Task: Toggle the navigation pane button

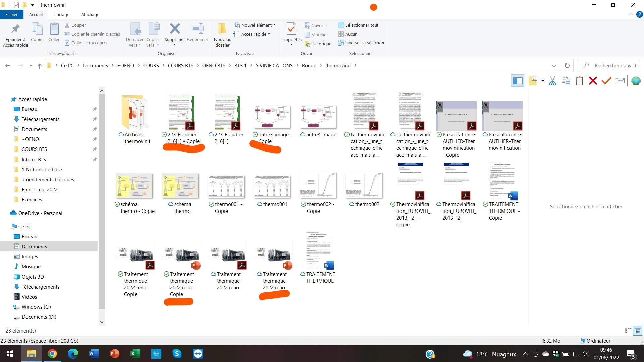Action: tap(518, 81)
